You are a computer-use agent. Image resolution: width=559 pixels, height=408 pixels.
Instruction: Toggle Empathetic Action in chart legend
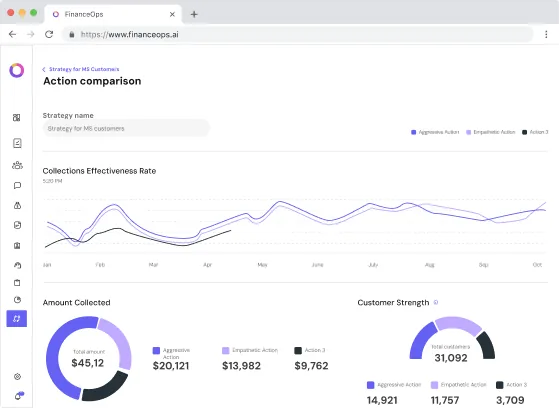click(x=491, y=132)
